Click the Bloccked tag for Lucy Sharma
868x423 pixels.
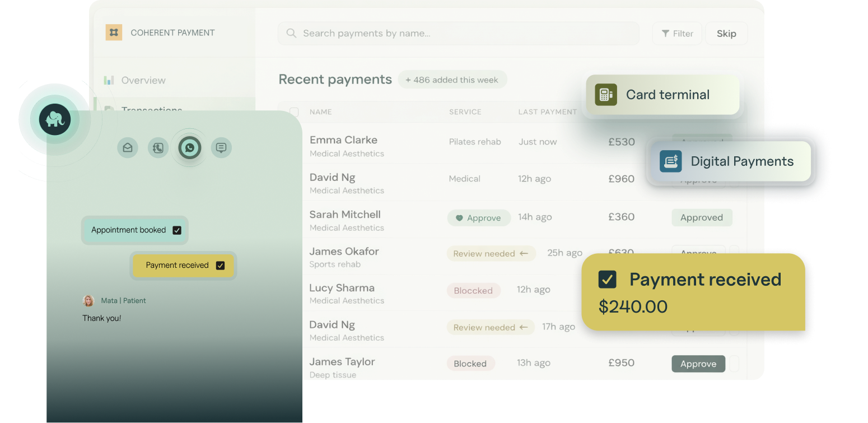click(x=473, y=291)
